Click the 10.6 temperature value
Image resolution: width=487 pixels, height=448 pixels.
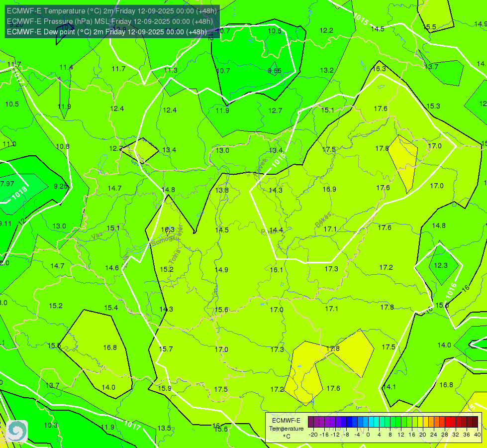275,31
